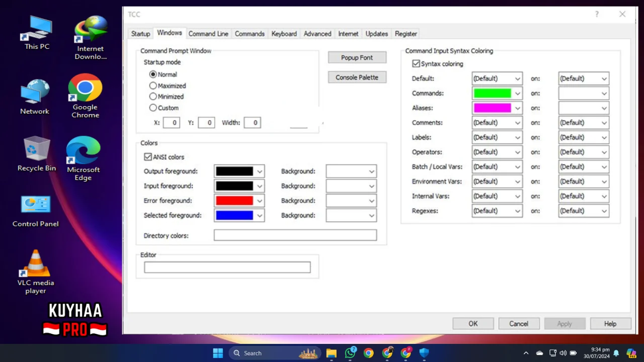This screenshot has width=644, height=362.
Task: Switch to the Internet tab
Action: coord(348,34)
